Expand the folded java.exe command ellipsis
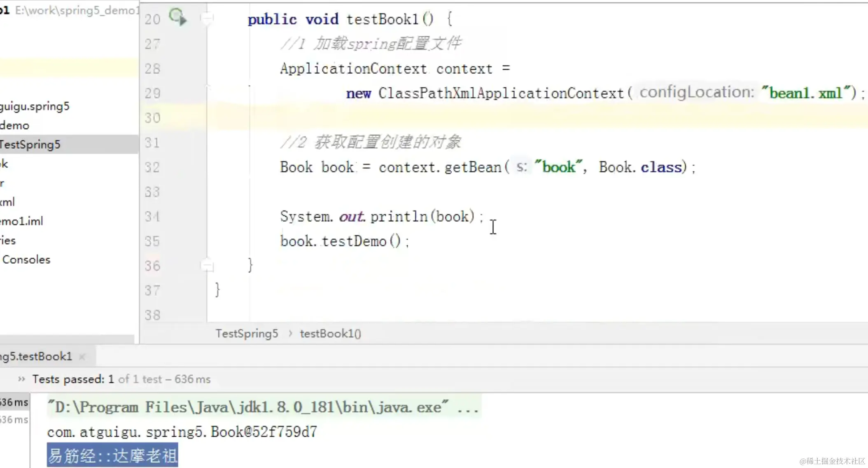Image resolution: width=868 pixels, height=468 pixels. [468, 408]
